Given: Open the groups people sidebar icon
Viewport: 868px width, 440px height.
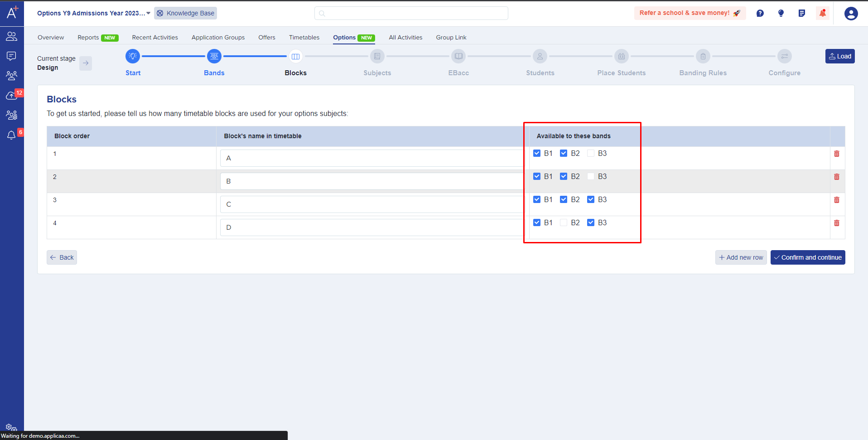Looking at the screenshot, I should tap(11, 75).
